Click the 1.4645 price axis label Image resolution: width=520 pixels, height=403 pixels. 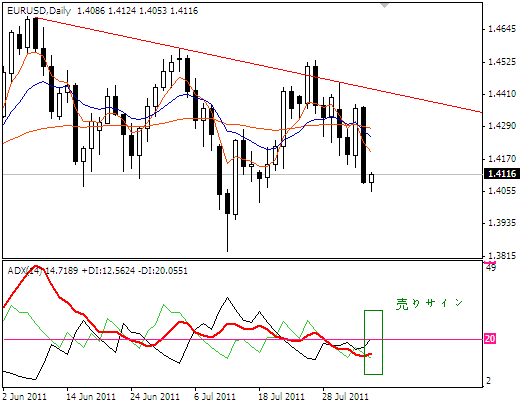click(x=502, y=29)
